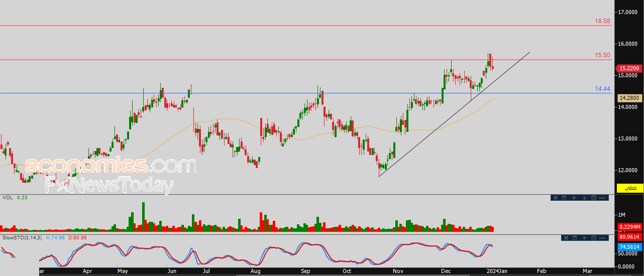Click the 74.5614 stochastic K tag
This screenshot has width=644, height=276.
pos(629,247)
